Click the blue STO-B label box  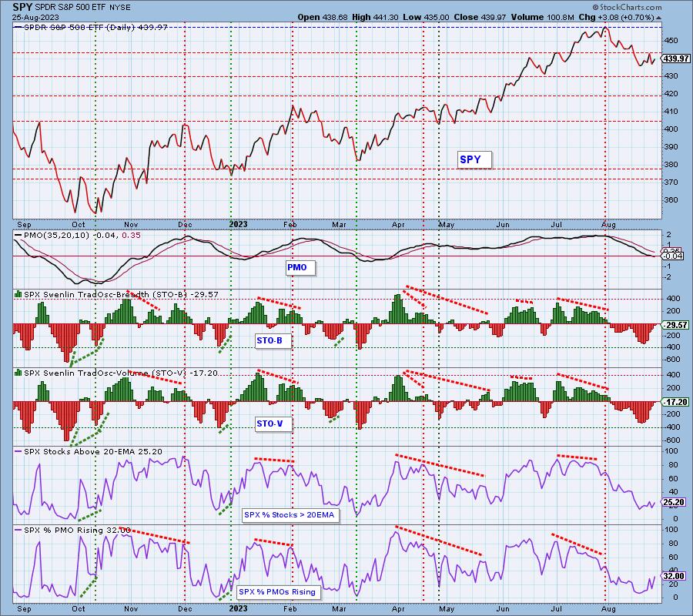pos(273,341)
